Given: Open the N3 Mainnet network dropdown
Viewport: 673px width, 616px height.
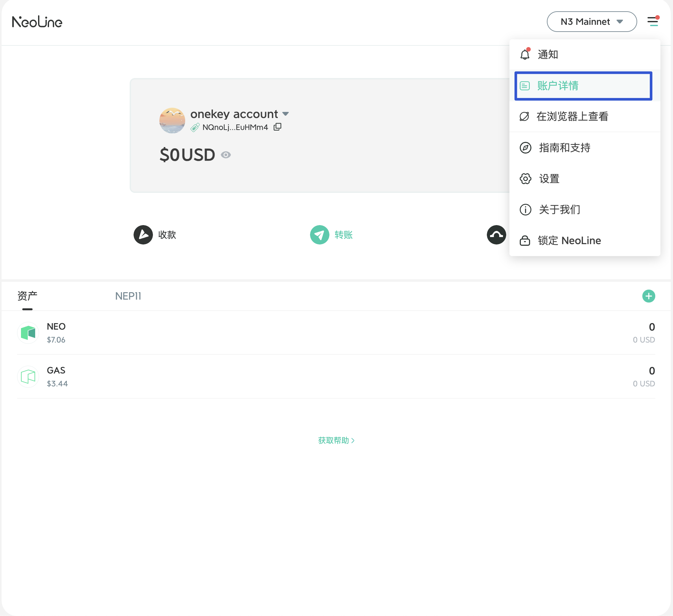Looking at the screenshot, I should (x=592, y=22).
